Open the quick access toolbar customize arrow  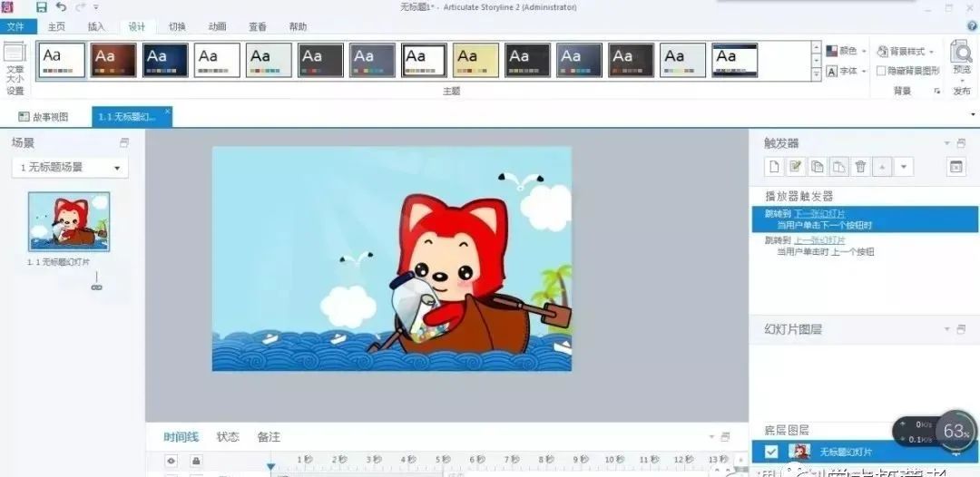click(x=95, y=7)
